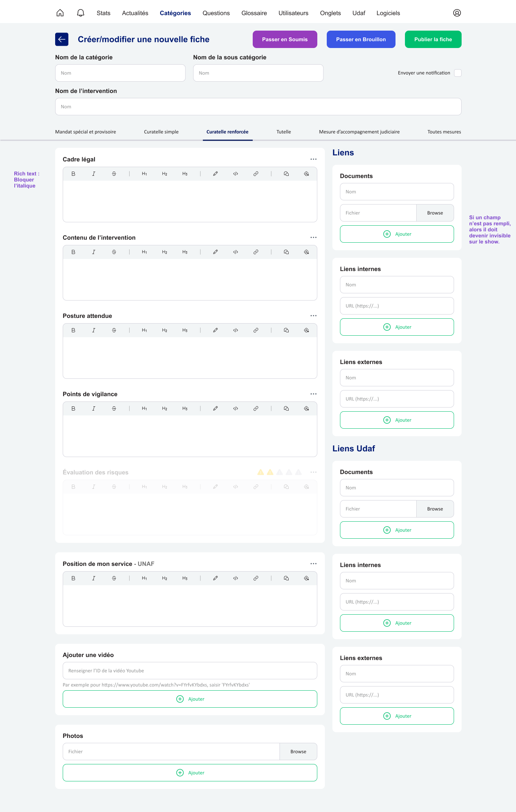Open the Glossaire menu item

(x=254, y=13)
